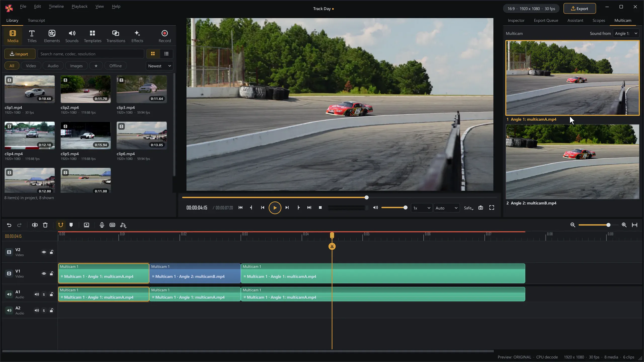
Task: Solo the A1 audio track
Action: [x=44, y=294]
